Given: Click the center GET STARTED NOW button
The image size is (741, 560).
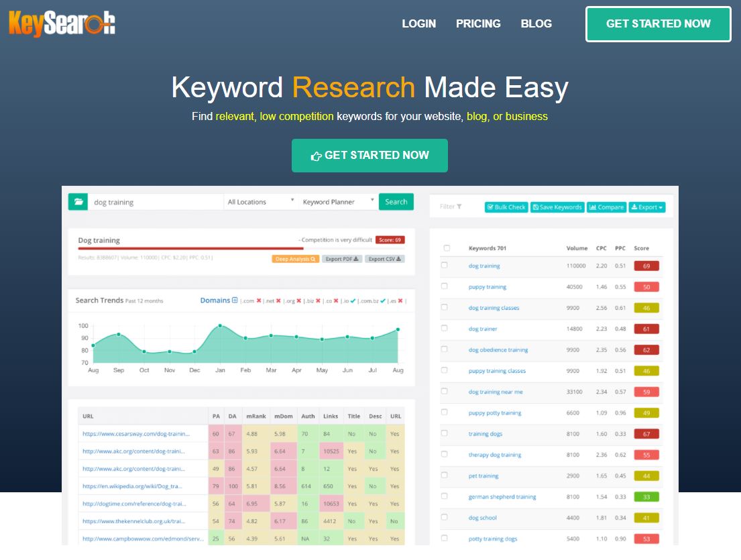Looking at the screenshot, I should tap(369, 156).
